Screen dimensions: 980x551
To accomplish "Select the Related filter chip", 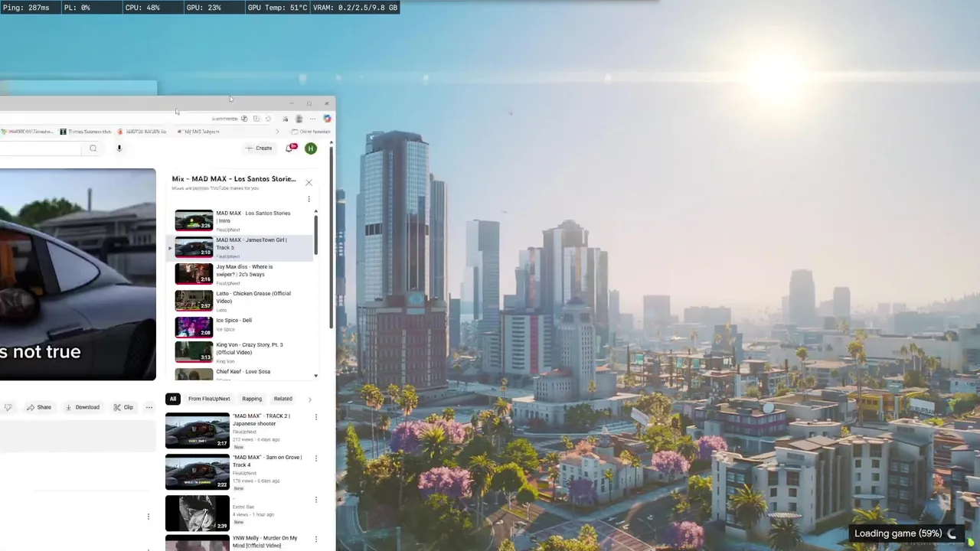I will tap(283, 399).
